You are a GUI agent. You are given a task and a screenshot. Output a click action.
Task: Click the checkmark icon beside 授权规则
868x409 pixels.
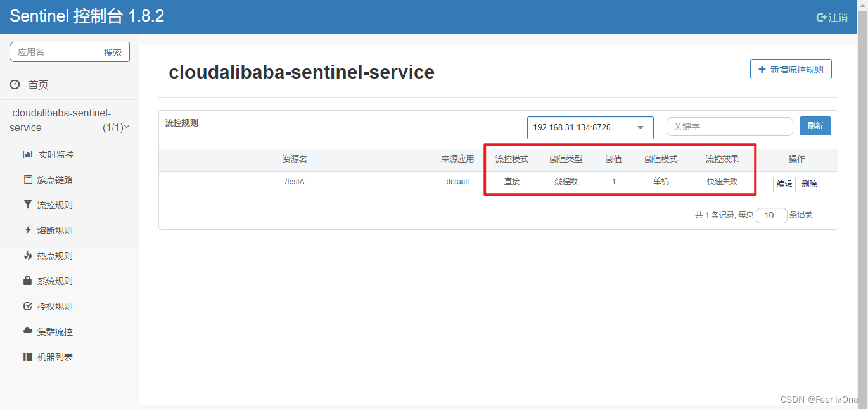(x=28, y=306)
